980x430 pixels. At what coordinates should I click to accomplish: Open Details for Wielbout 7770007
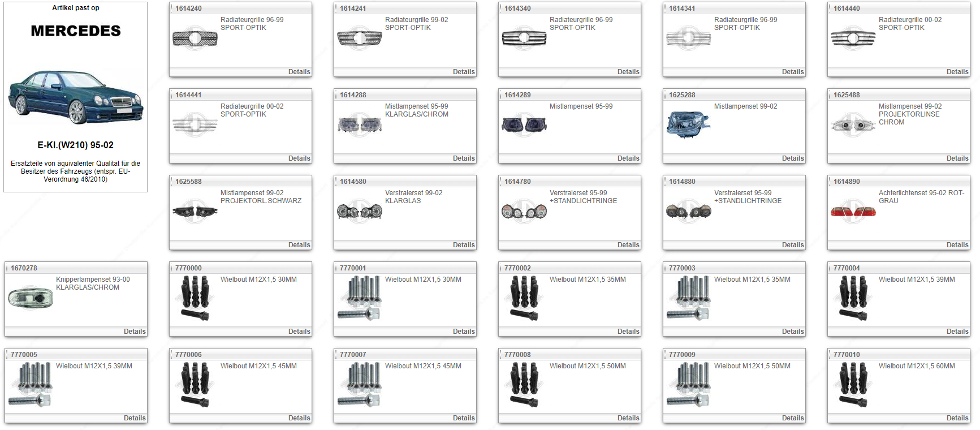tap(464, 418)
